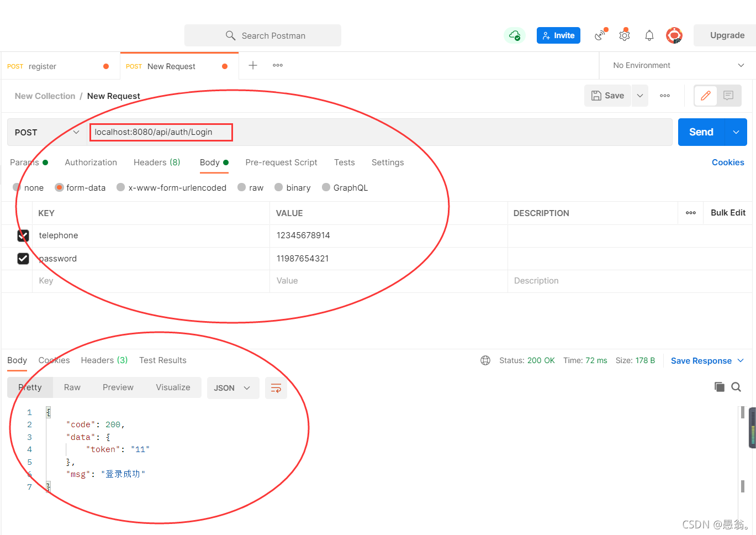Open response Cookies tab

[54, 360]
